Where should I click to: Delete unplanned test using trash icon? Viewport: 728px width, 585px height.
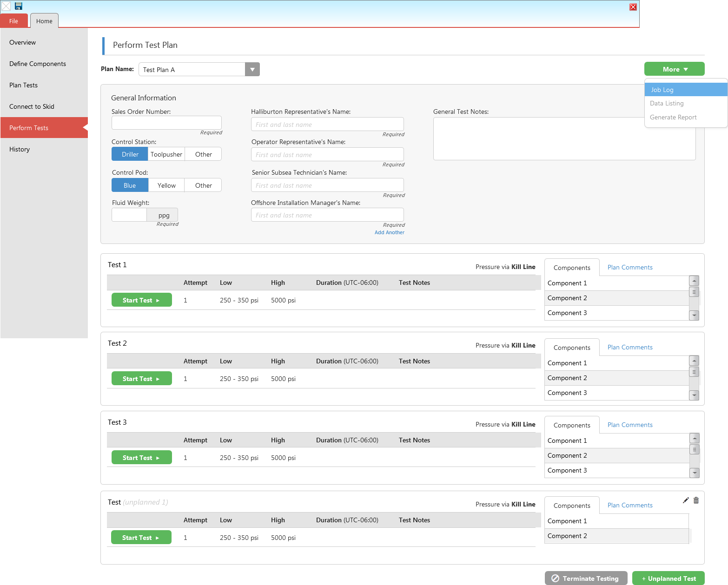(x=696, y=500)
